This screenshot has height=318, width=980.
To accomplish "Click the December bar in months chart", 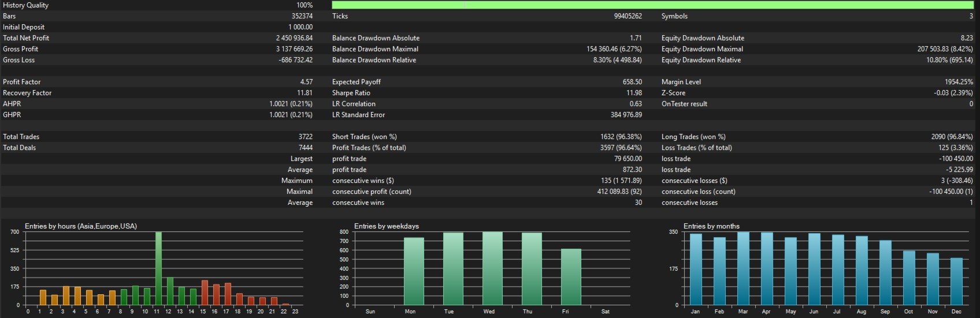I will point(956,282).
